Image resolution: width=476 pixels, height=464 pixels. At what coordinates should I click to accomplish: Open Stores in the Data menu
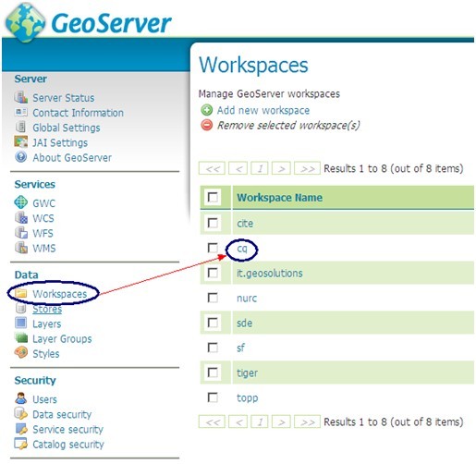tap(47, 309)
